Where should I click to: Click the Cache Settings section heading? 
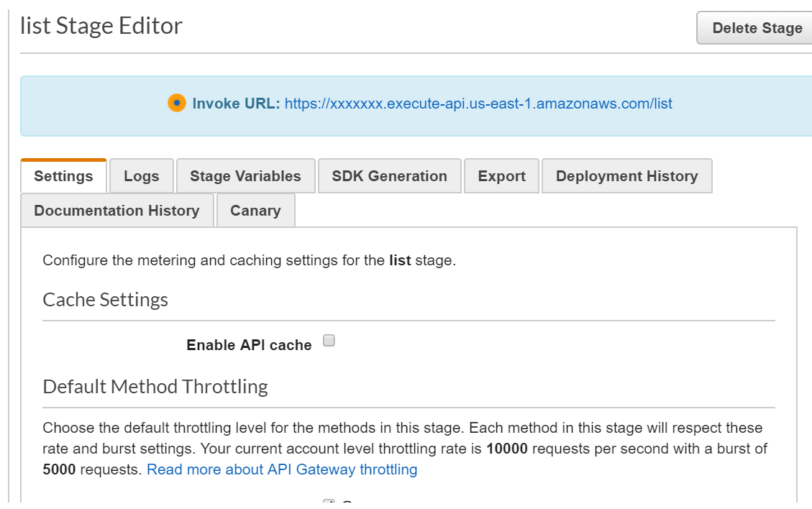106,300
